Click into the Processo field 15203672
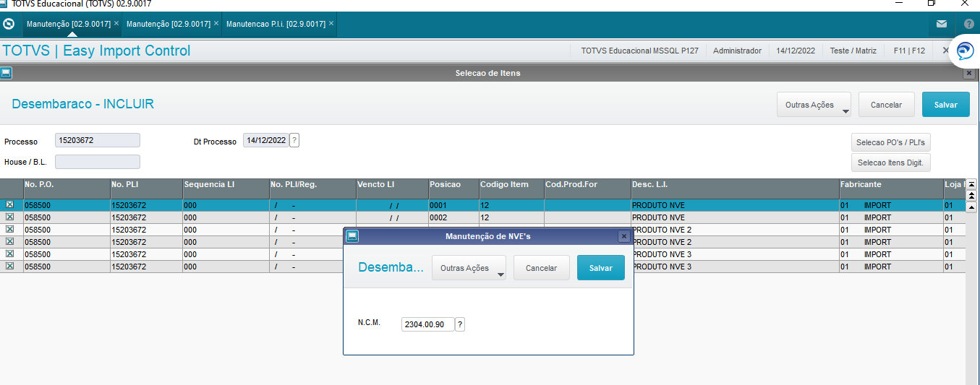This screenshot has height=385, width=980. point(98,140)
